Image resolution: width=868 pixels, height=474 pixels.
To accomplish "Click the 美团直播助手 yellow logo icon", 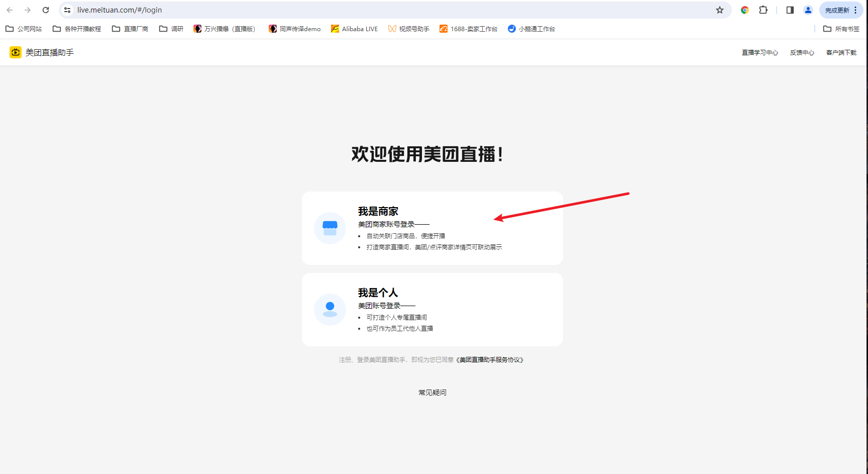I will [16, 52].
